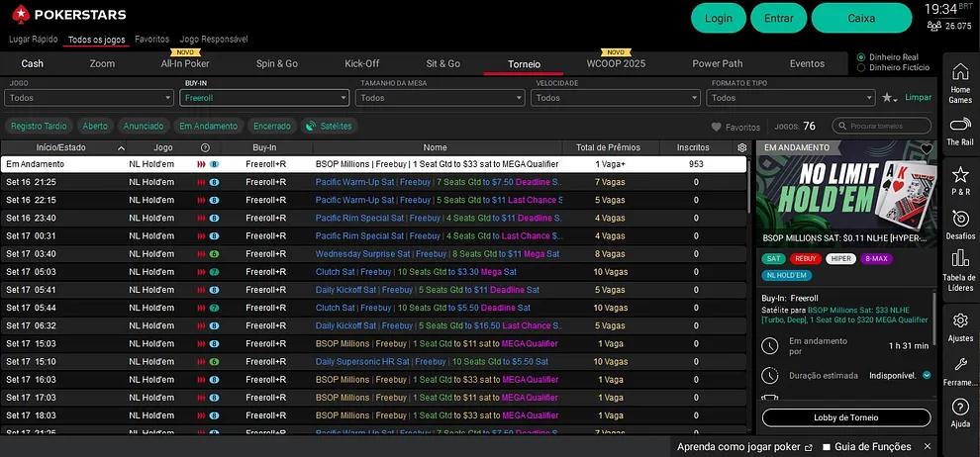Screen dimensions: 980x457
Task: Open the Jogo filter dropdown
Action: (x=89, y=98)
